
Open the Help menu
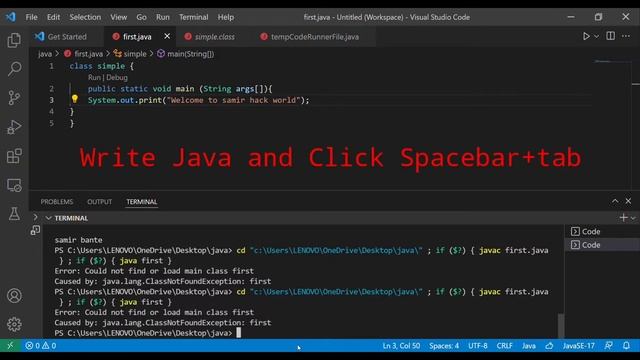[226, 17]
